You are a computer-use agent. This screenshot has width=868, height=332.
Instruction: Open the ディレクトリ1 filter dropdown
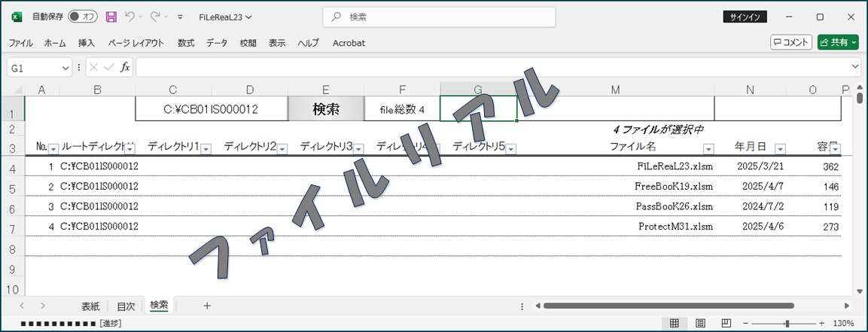pos(206,148)
